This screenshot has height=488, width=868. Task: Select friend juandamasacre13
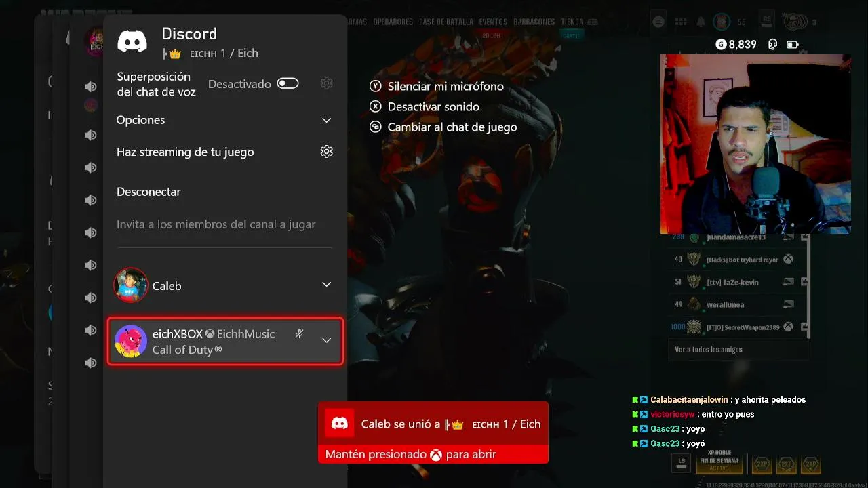736,237
